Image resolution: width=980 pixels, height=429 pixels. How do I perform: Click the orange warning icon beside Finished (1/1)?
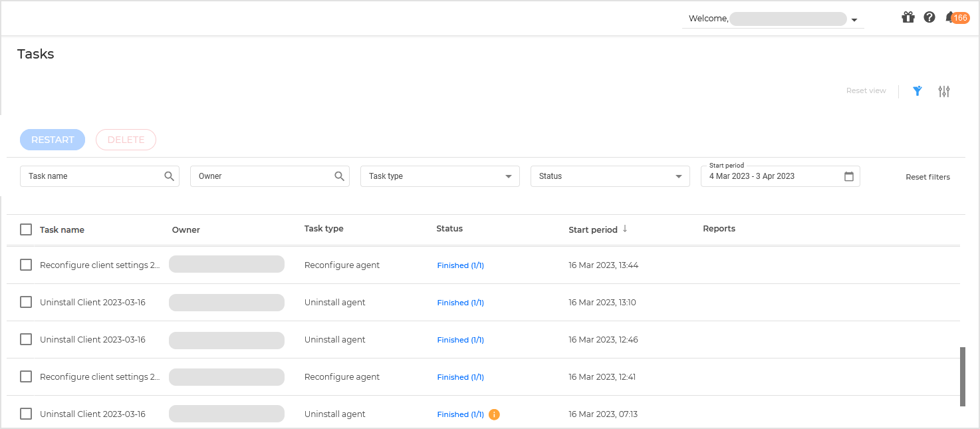click(494, 414)
